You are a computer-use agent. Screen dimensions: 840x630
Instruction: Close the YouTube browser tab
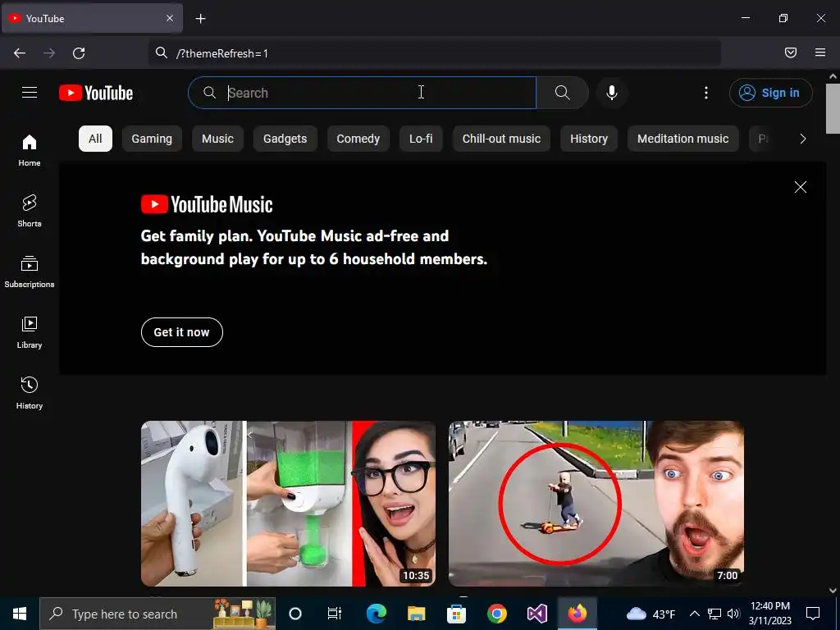[170, 18]
